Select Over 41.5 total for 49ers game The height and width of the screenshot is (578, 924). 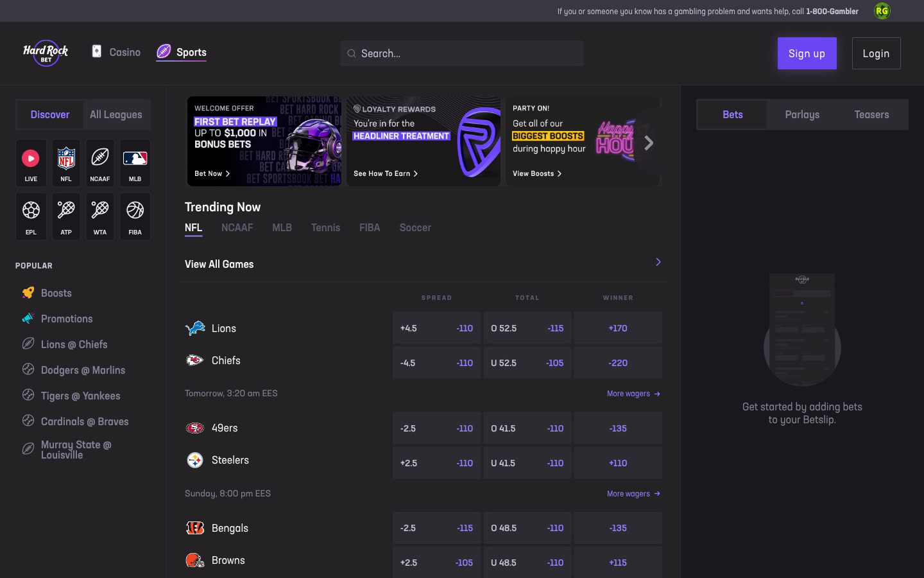point(527,428)
